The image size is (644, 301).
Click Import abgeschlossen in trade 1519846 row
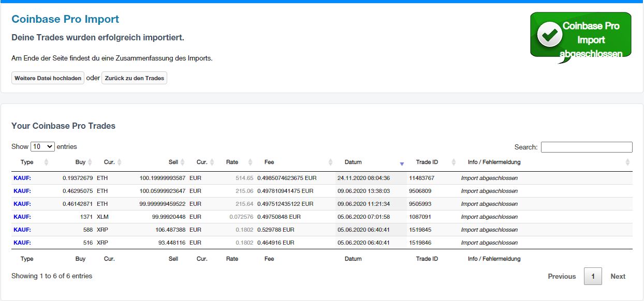click(489, 243)
